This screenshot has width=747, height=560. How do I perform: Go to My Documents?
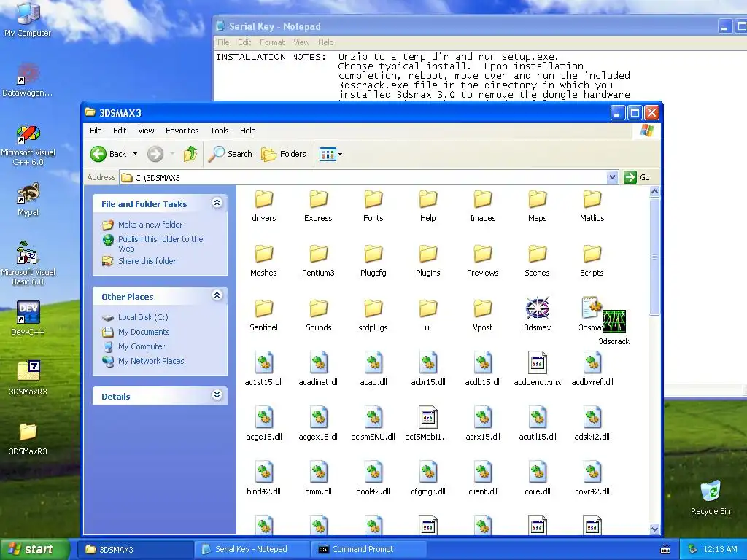point(144,332)
